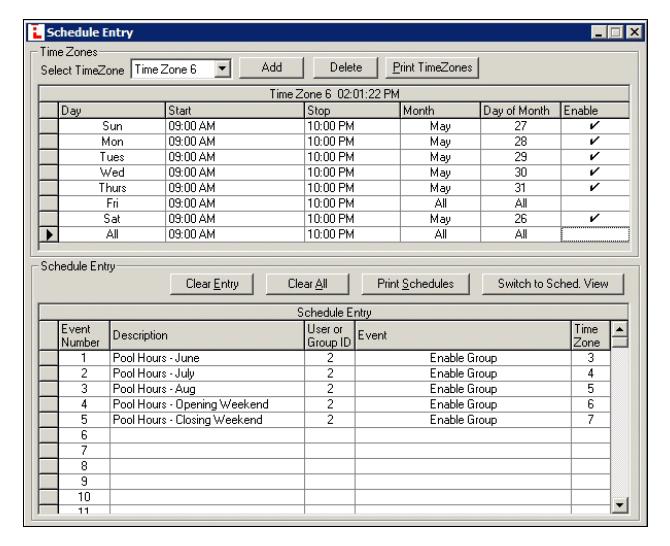This screenshot has width=670, height=546.
Task: Click Event Number 10 cell
Action: pos(84,496)
